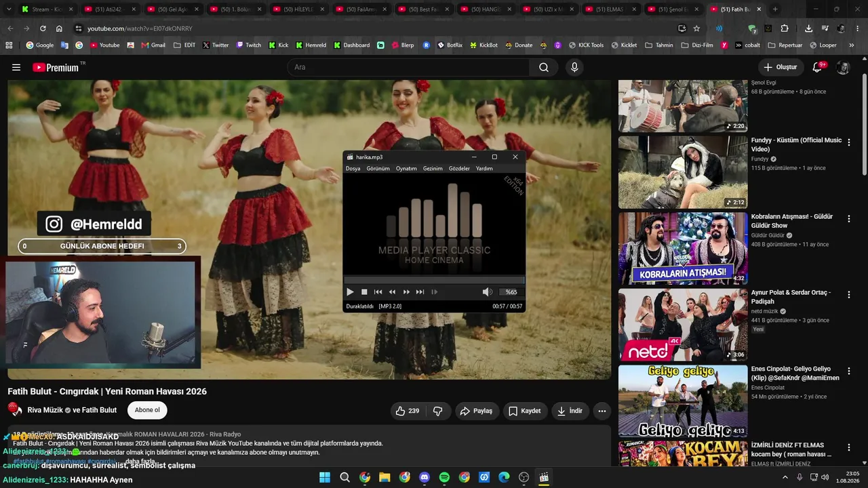Open a new Chrome tab
The width and height of the screenshot is (868, 488).
[x=775, y=9]
